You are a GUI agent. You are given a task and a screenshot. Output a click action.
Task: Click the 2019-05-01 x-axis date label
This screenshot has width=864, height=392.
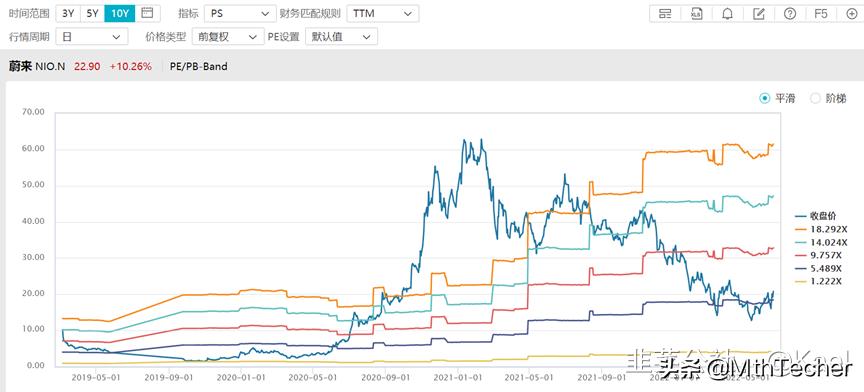click(x=97, y=378)
